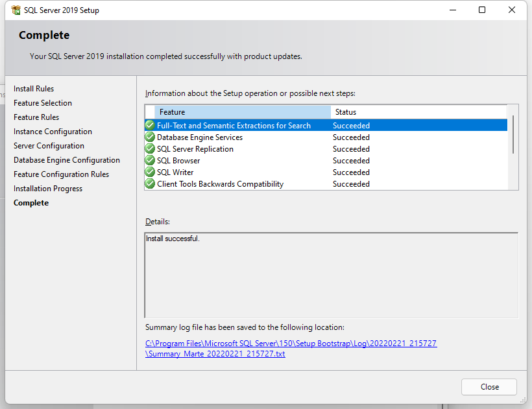Close the setup wizard with Close button

[489, 386]
